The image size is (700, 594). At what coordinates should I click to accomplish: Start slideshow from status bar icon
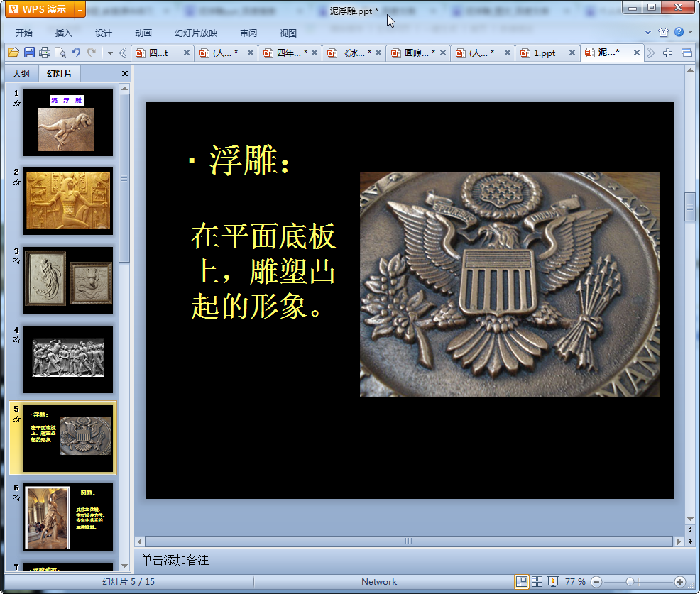[x=553, y=581]
